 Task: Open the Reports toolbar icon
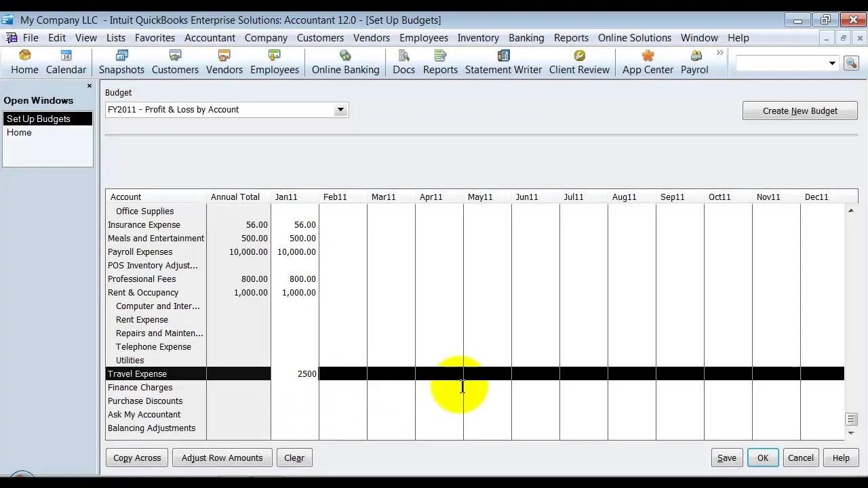440,62
